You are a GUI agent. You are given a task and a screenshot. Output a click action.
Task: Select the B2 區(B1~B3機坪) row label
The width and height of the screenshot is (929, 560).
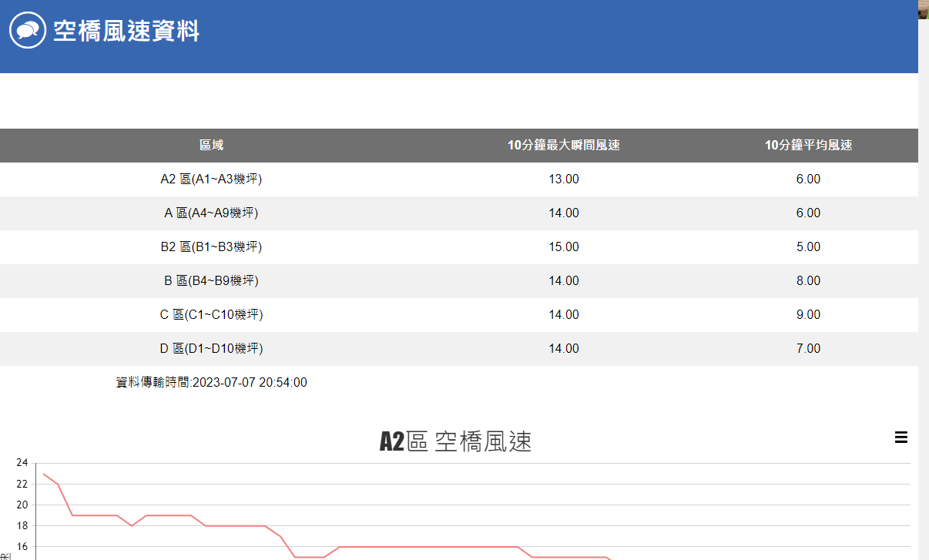(211, 247)
